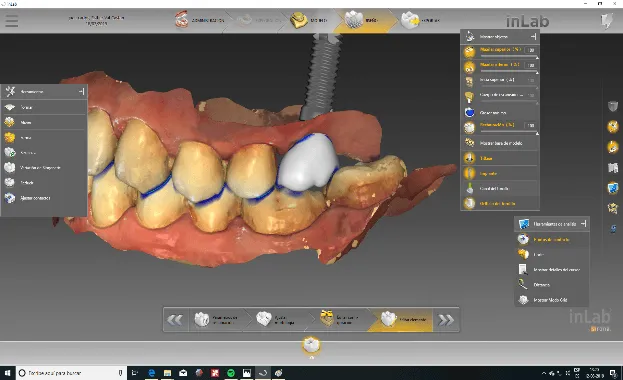Select the Reducir tool in Herramientas panel
Viewport: 623px width, 380px height.
click(x=44, y=182)
